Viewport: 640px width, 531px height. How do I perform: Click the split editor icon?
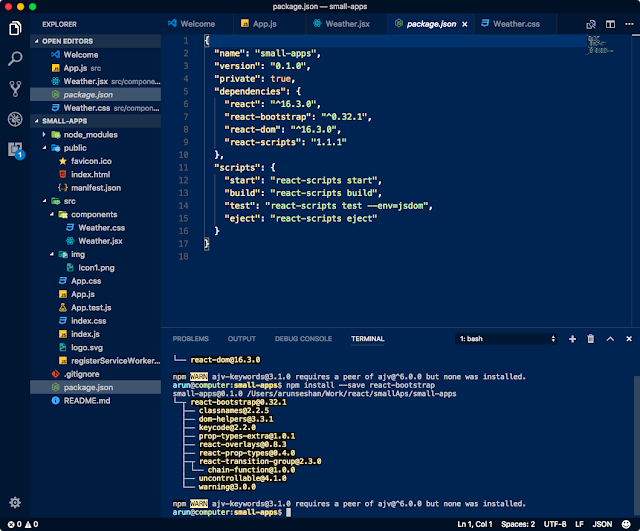pyautogui.click(x=610, y=24)
